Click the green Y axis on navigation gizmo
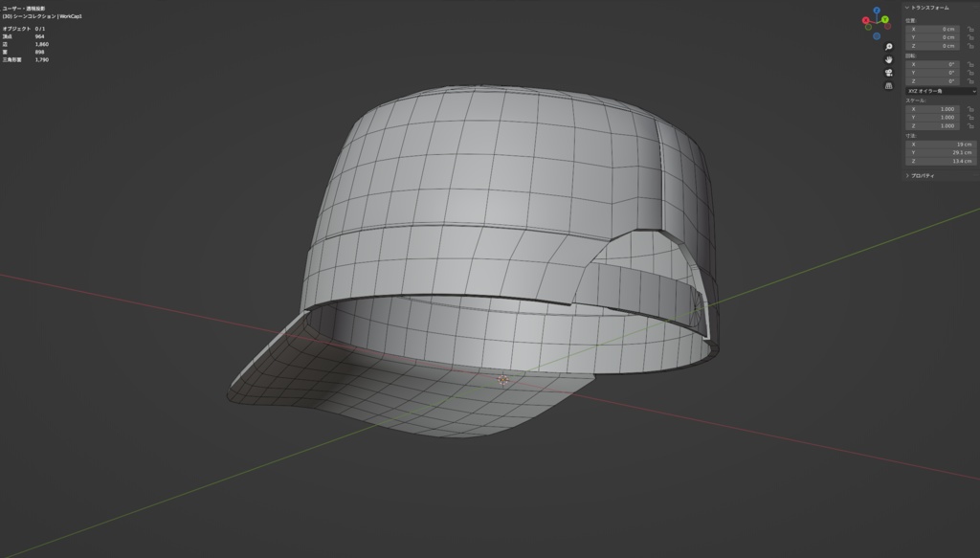This screenshot has height=558, width=980. click(885, 19)
